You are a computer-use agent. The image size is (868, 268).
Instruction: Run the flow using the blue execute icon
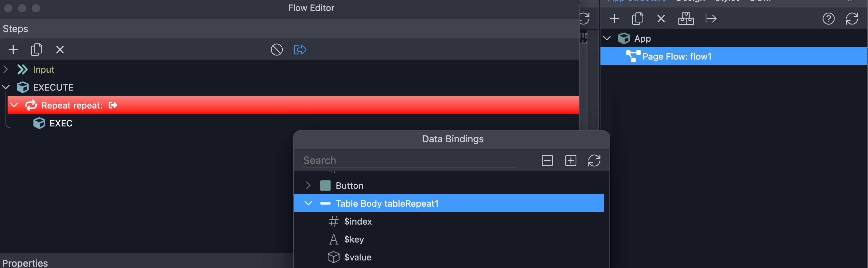click(x=299, y=49)
